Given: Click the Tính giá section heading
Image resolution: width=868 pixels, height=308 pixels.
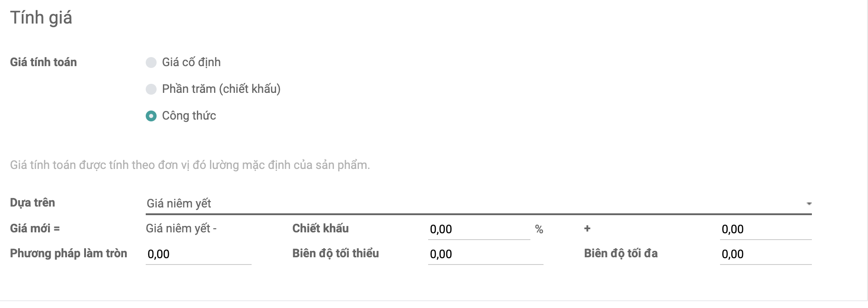Looking at the screenshot, I should [41, 18].
